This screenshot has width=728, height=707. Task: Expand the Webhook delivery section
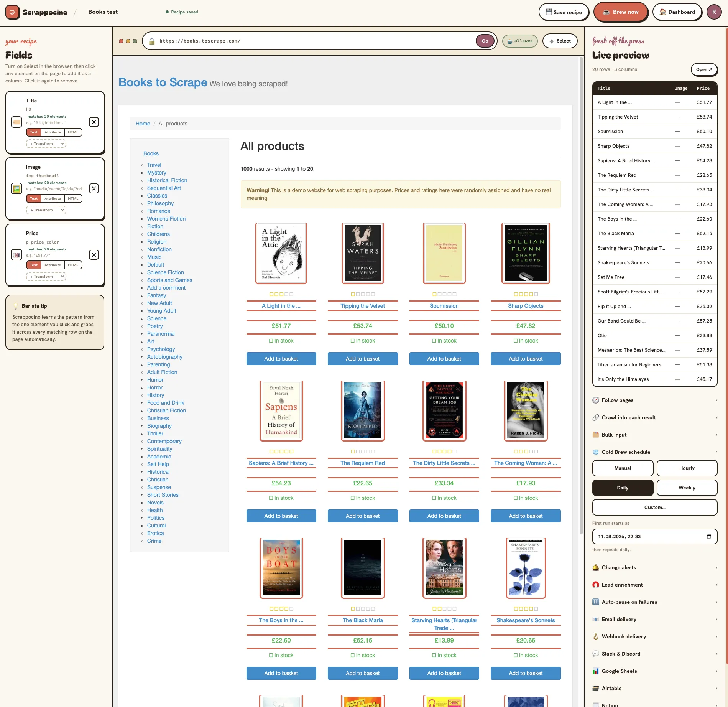[654, 636]
